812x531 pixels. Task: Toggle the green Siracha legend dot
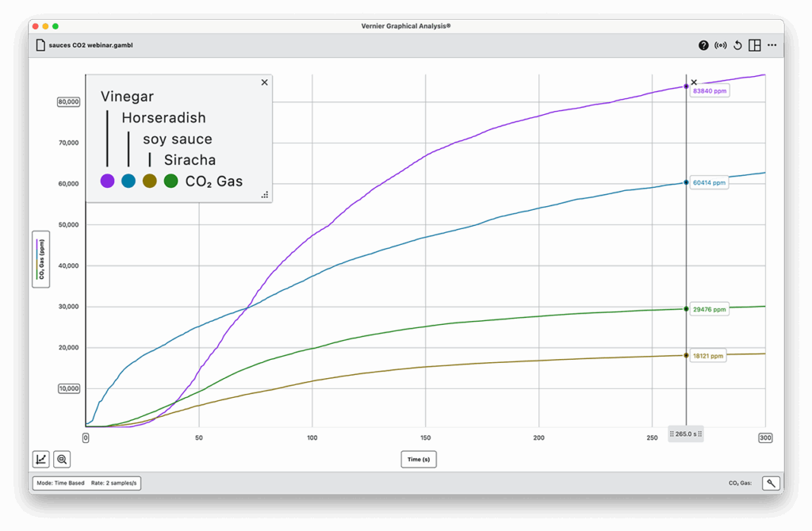[x=170, y=181]
